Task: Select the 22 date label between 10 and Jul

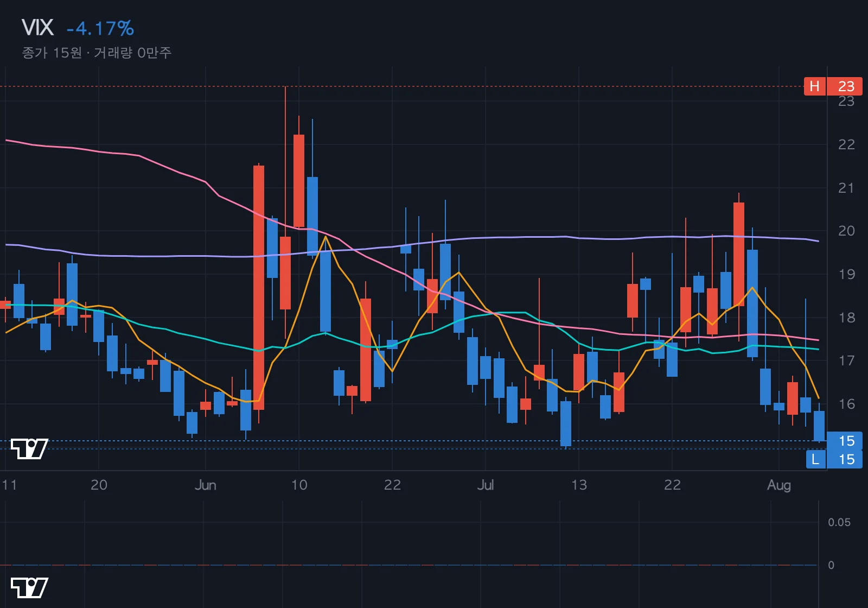Action: tap(392, 485)
